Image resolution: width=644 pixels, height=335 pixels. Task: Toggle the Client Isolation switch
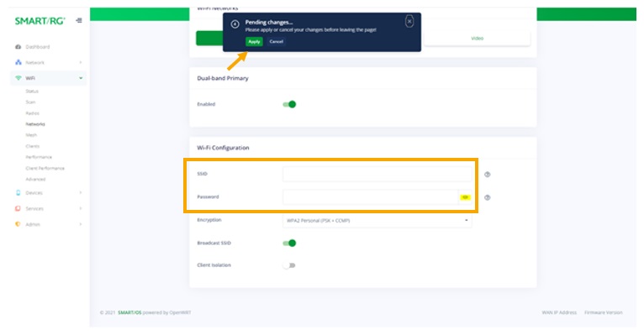(x=289, y=265)
